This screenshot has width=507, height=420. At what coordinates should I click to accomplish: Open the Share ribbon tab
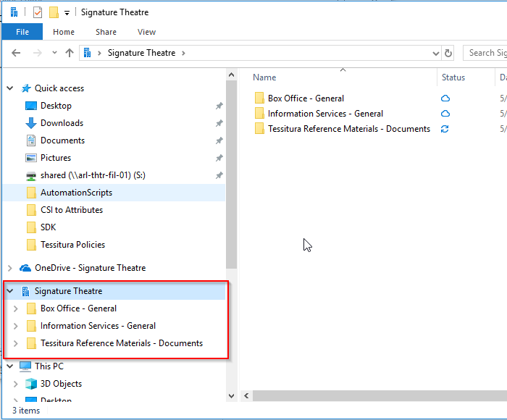[x=106, y=32]
